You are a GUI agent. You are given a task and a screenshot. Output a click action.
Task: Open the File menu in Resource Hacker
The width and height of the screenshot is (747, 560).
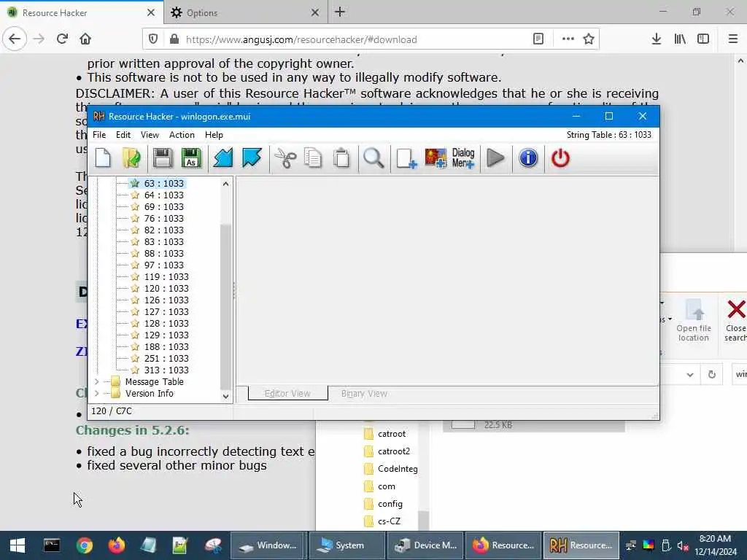[99, 135]
